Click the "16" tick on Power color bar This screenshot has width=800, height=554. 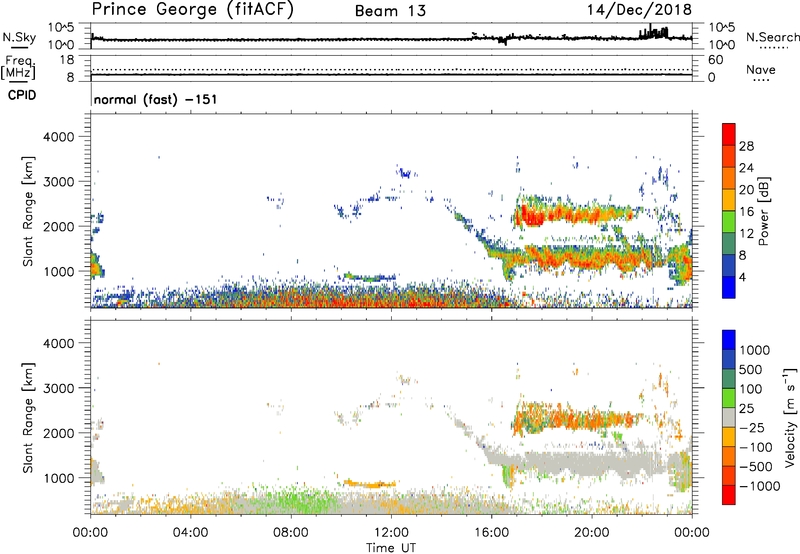[746, 212]
